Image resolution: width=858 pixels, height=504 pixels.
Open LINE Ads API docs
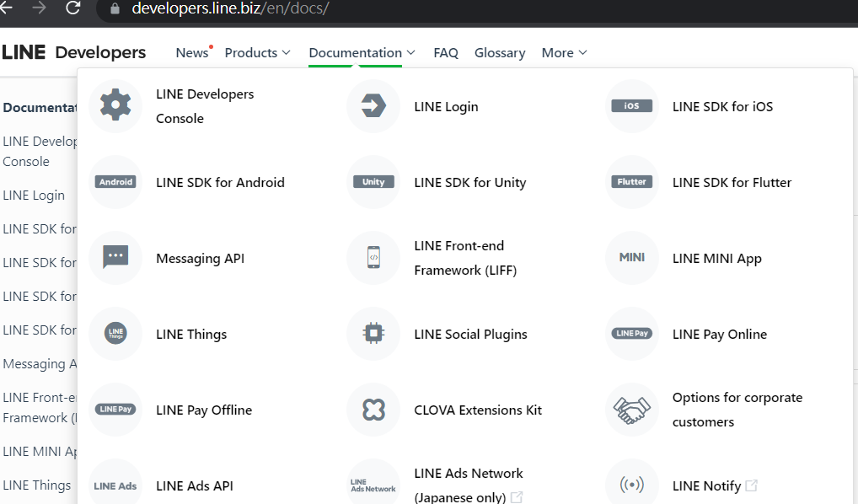click(194, 486)
